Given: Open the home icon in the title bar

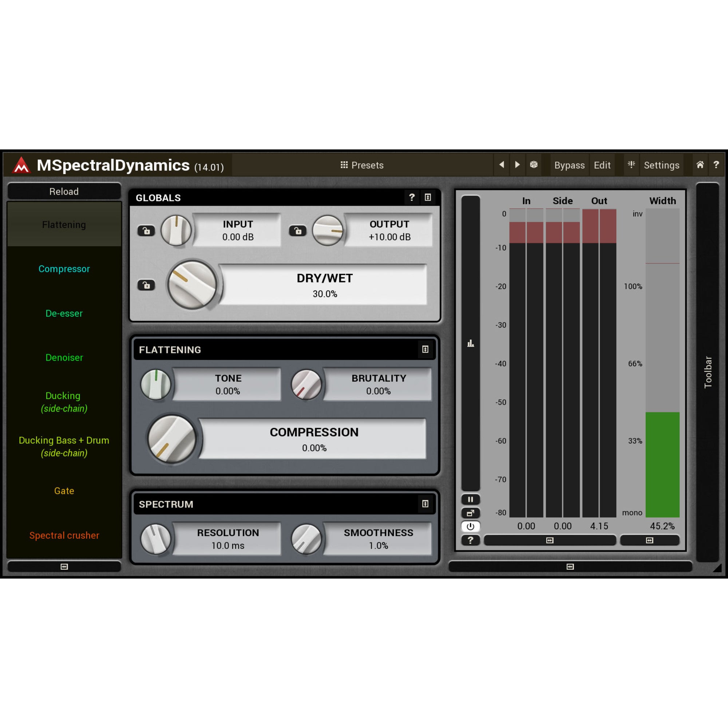Looking at the screenshot, I should 700,165.
